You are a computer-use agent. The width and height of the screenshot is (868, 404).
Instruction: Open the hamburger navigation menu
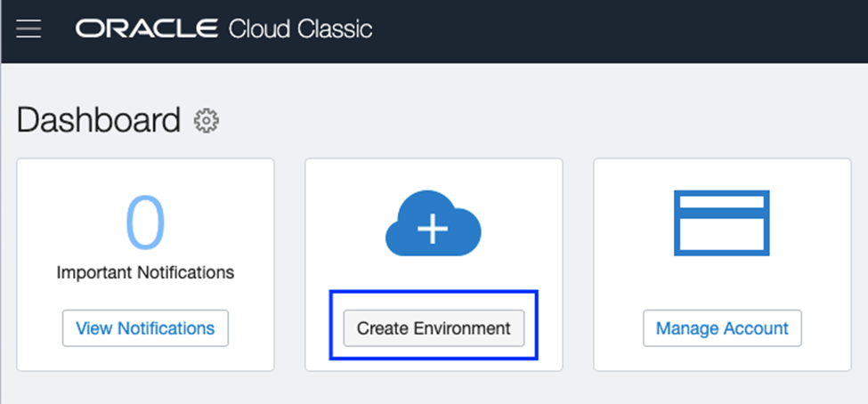point(28,28)
